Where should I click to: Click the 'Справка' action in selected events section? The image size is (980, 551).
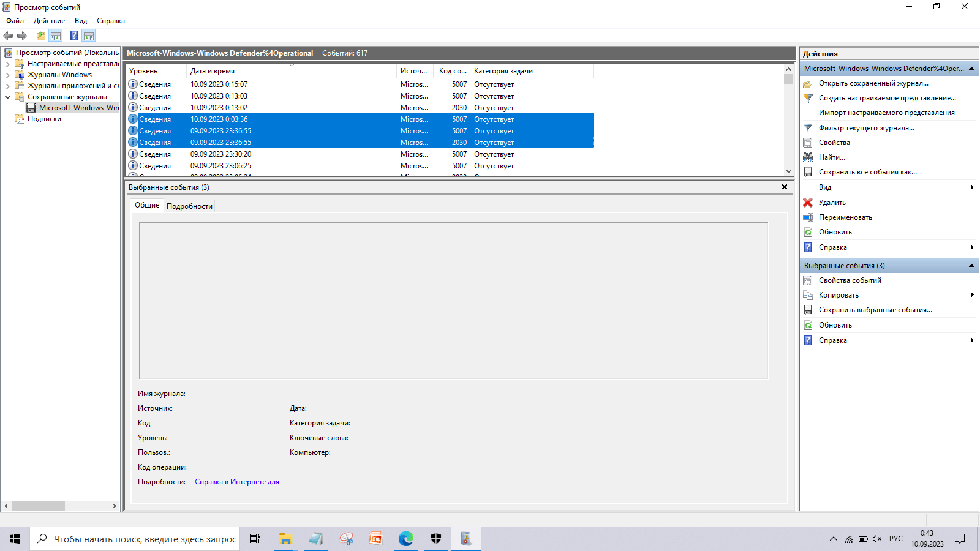click(833, 340)
